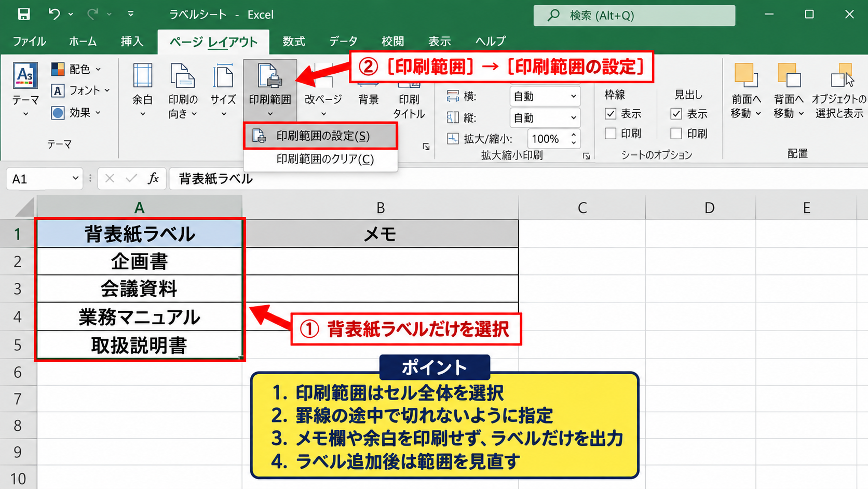Toggle 枠線 印刷 gridlines print checkbox

(x=611, y=134)
